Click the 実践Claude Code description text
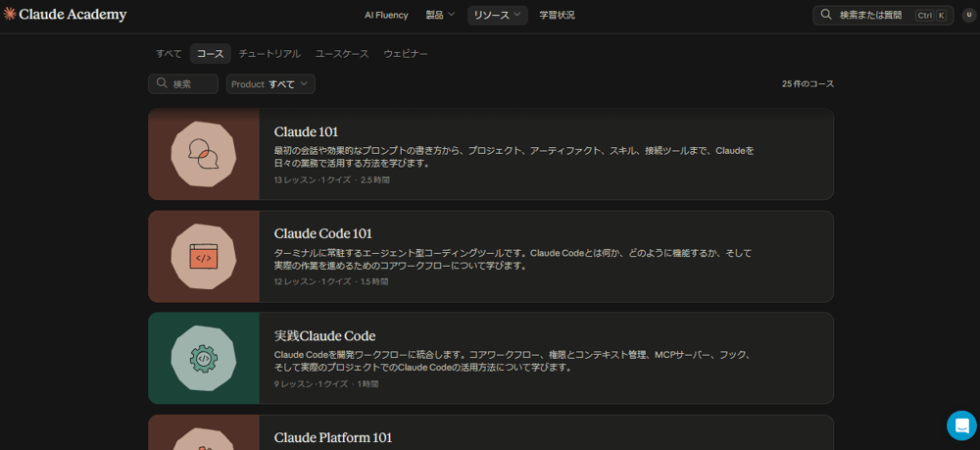The height and width of the screenshot is (450, 980). coord(512,361)
